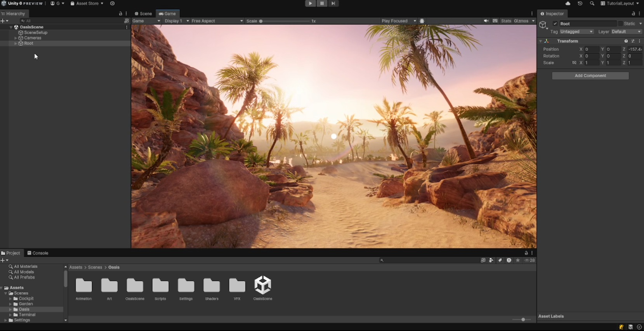Image resolution: width=644 pixels, height=331 pixels.
Task: Open the Game view mode dropdown
Action: (x=146, y=21)
